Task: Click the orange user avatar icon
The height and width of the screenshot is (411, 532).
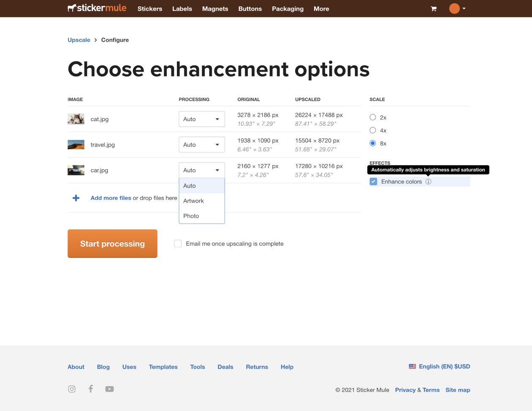Action: [454, 8]
